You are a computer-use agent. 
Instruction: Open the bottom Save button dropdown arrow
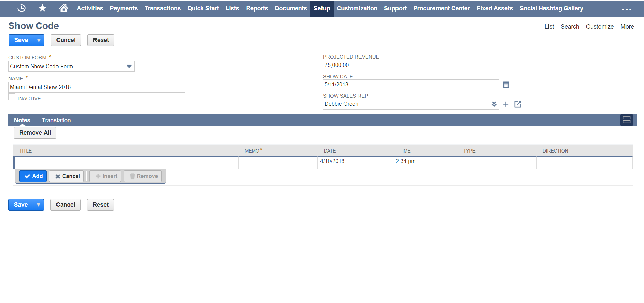[39, 205]
